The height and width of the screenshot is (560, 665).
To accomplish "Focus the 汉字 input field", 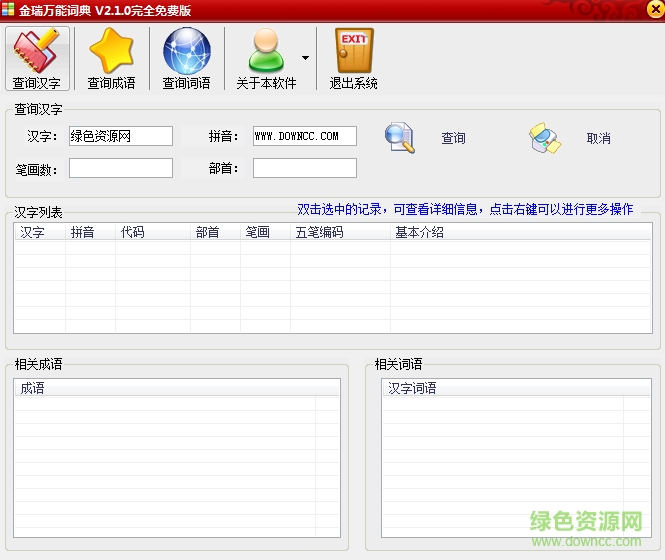I will click(x=121, y=136).
